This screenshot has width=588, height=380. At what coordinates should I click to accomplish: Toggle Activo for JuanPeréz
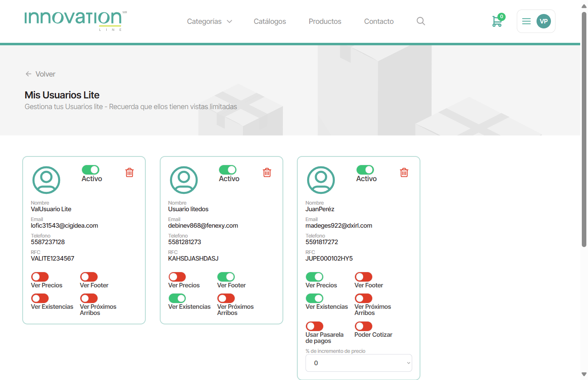coord(365,170)
